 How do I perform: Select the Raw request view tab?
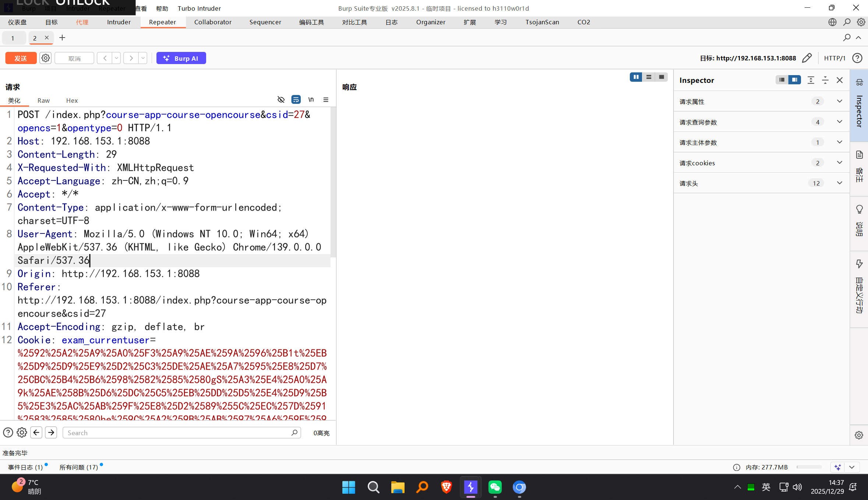click(x=43, y=101)
